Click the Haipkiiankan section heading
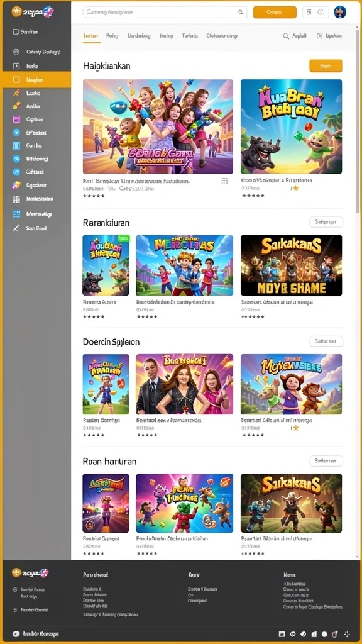Image resolution: width=362 pixels, height=644 pixels. point(107,65)
